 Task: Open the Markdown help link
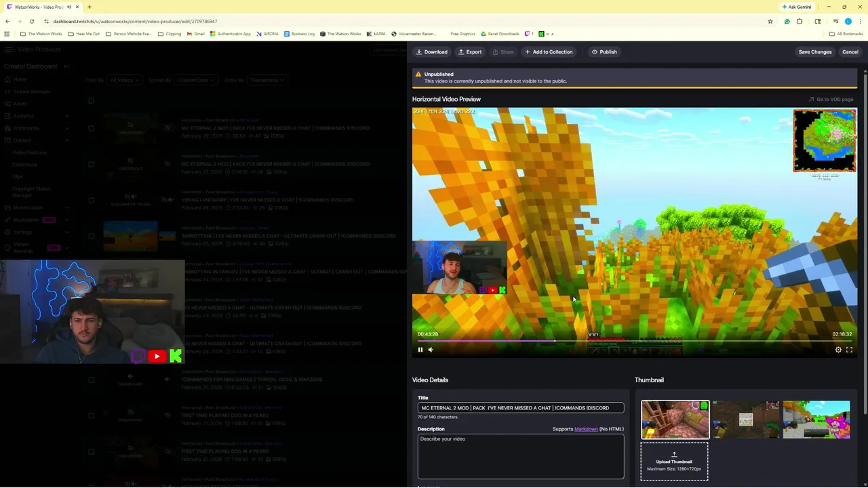point(586,429)
